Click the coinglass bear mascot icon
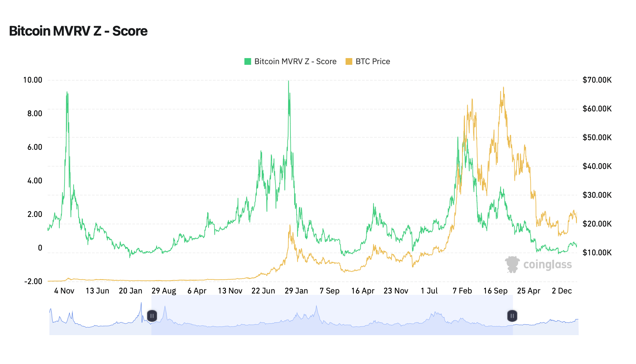 tap(513, 264)
